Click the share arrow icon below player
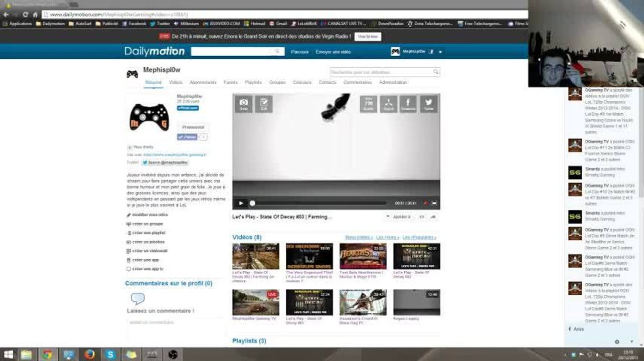 tap(433, 217)
